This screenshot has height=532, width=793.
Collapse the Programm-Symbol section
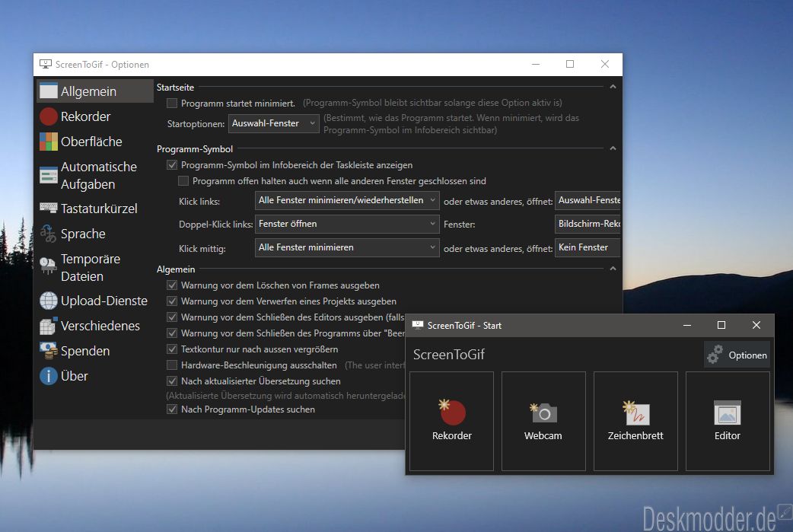pos(613,148)
